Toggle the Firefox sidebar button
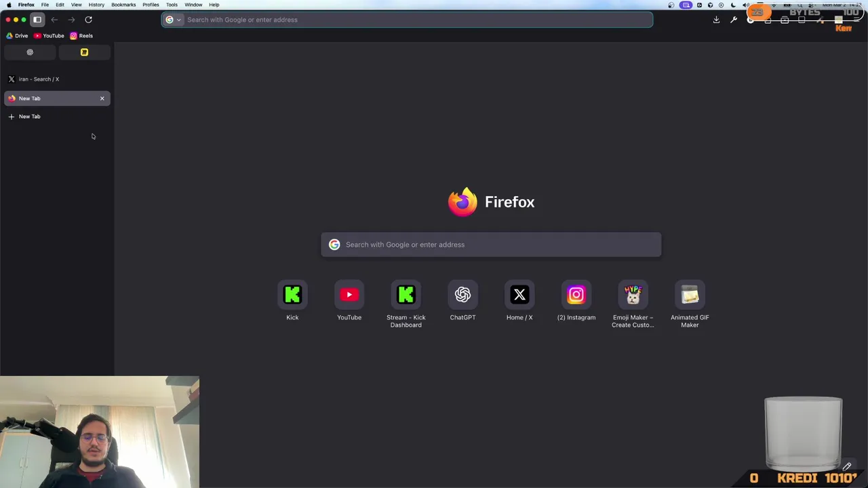This screenshot has height=488, width=868. pos(37,20)
